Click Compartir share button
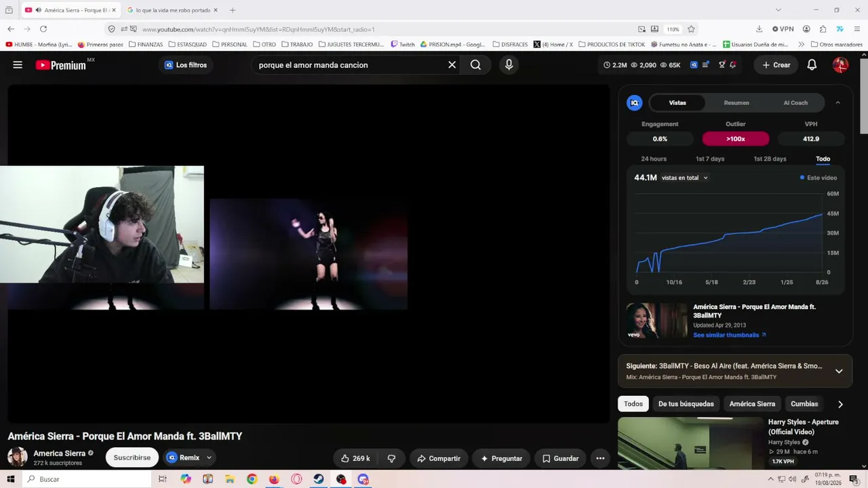 coord(439,458)
